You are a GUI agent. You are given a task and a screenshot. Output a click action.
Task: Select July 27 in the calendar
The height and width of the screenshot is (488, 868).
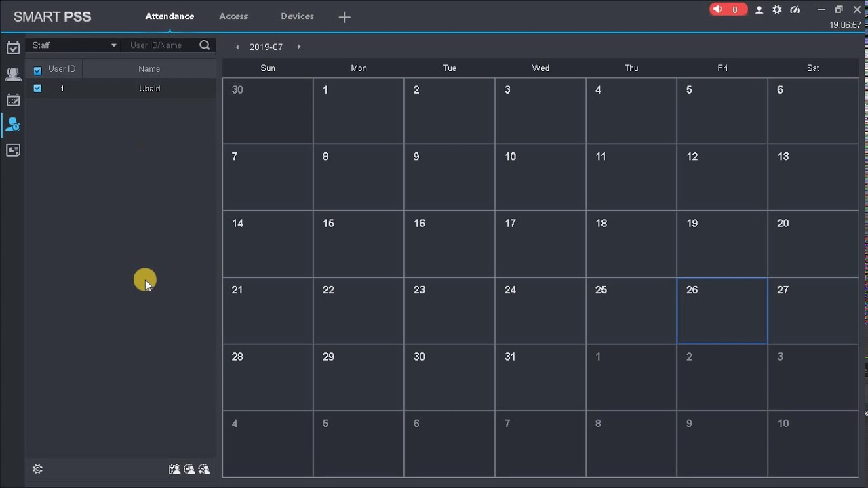pos(813,310)
